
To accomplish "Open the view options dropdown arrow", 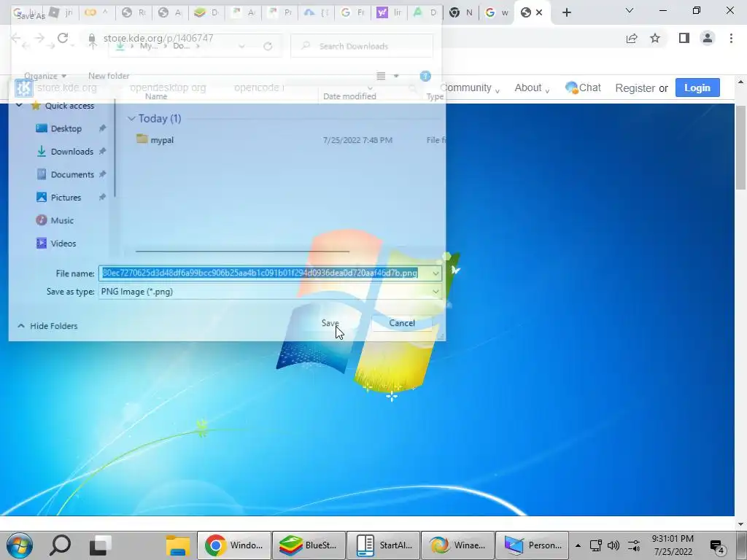I will tap(396, 76).
